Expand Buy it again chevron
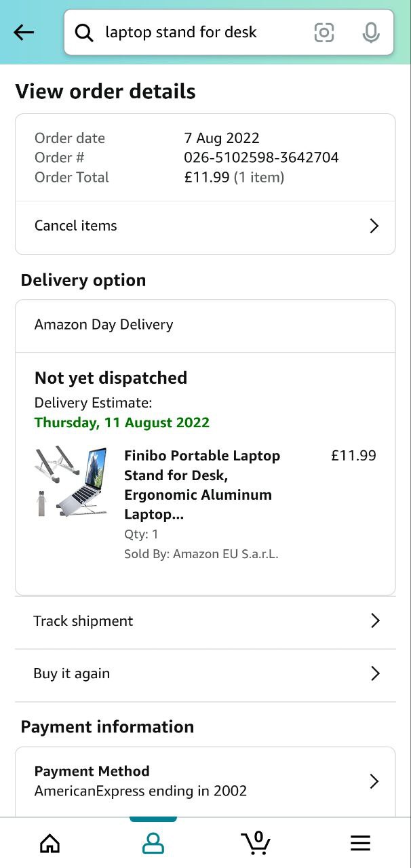Image resolution: width=411 pixels, height=868 pixels. pyautogui.click(x=375, y=673)
